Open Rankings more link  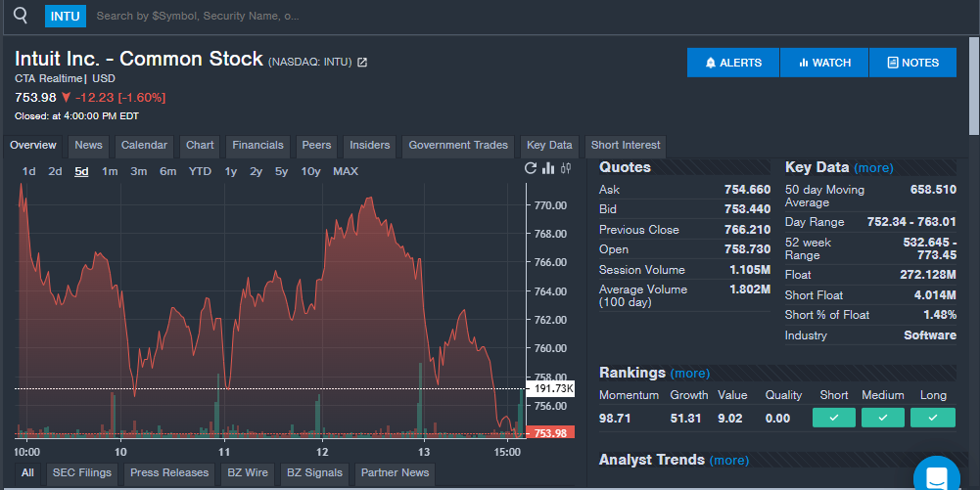[690, 374]
